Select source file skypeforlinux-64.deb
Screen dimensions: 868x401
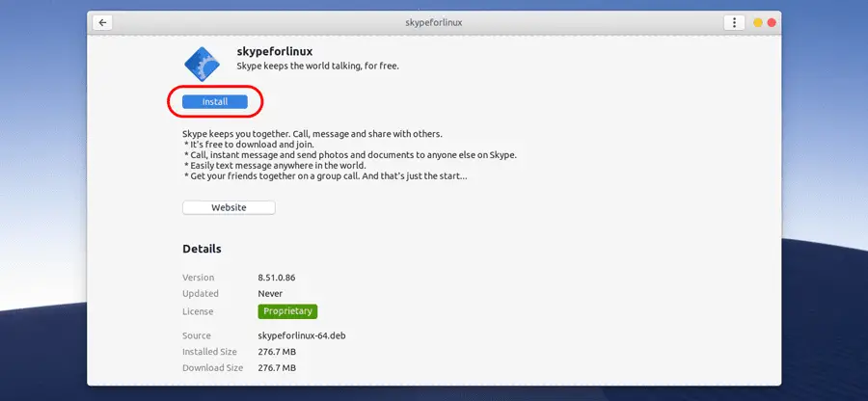(x=302, y=335)
